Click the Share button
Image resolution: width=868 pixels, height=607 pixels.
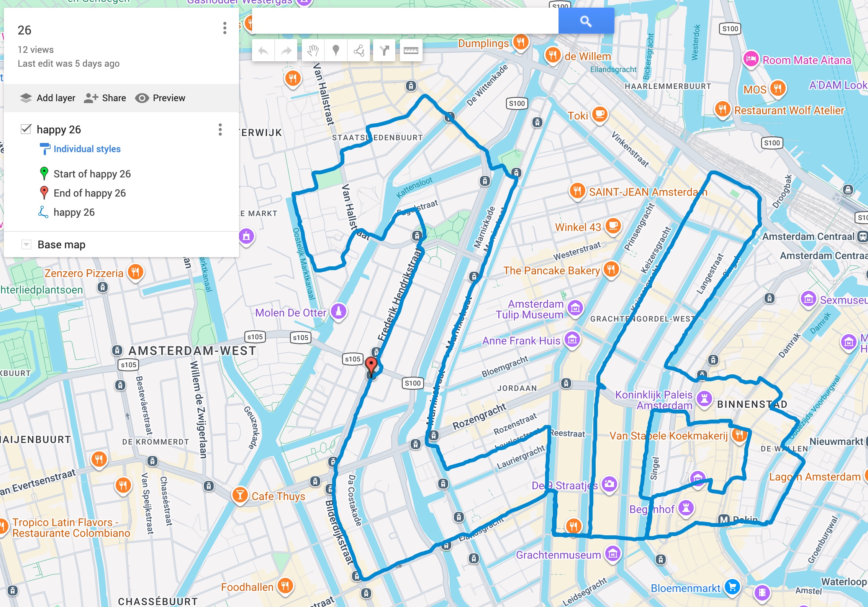105,98
